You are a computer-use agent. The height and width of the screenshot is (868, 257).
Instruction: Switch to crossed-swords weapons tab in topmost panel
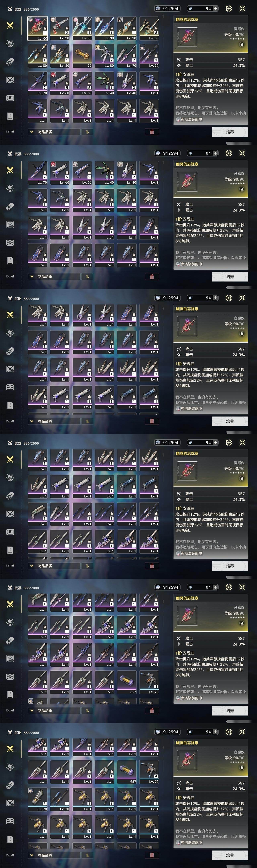tap(10, 25)
